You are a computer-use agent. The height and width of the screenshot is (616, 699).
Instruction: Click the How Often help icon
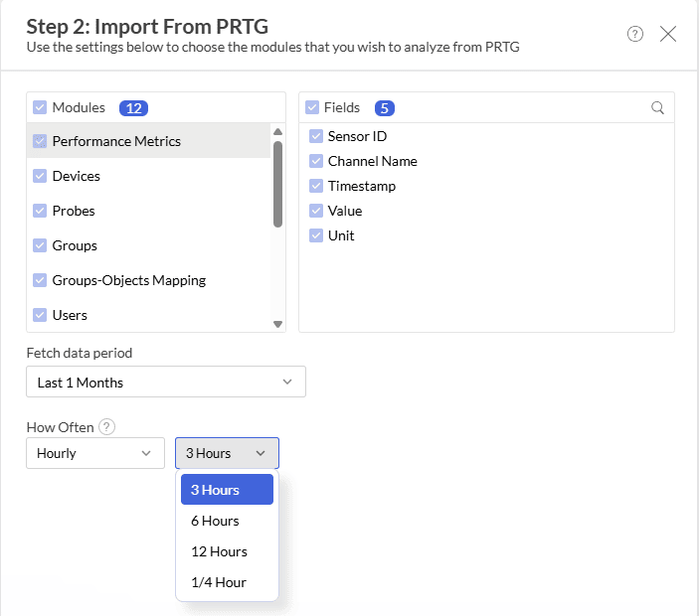[x=107, y=427]
